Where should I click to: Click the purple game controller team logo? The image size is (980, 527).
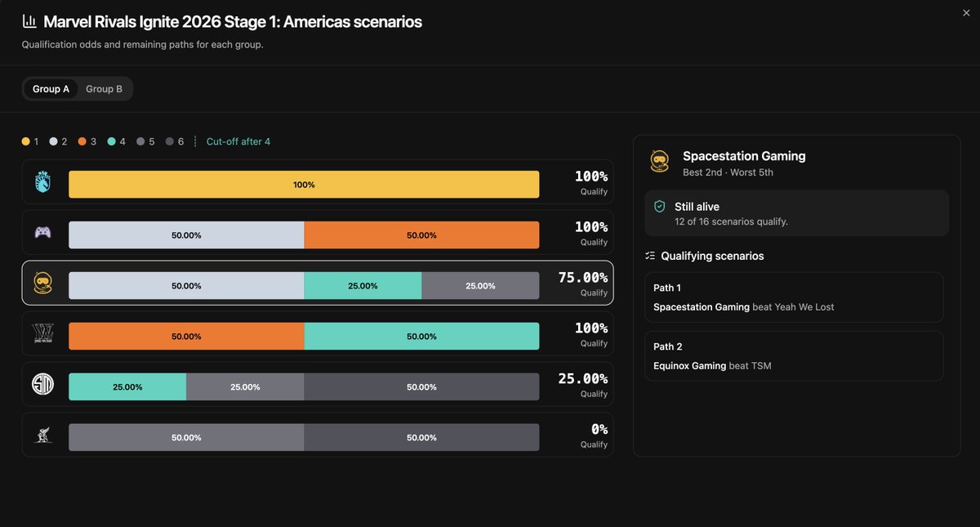[x=42, y=232]
